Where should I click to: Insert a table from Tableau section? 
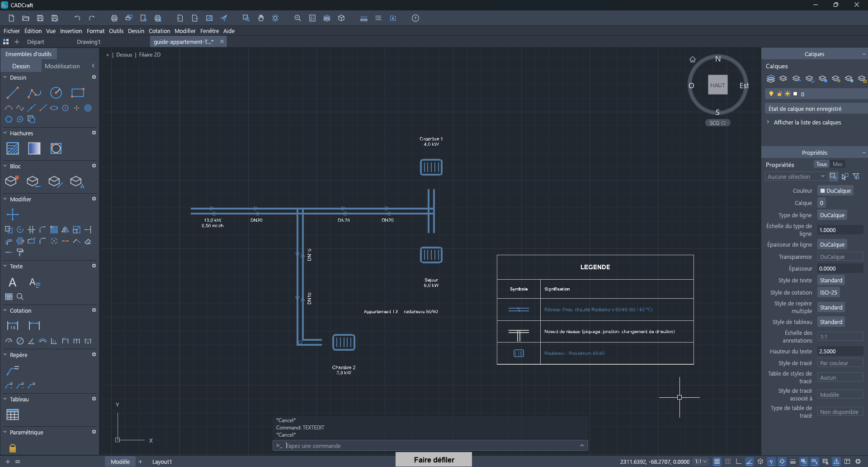[x=13, y=415]
